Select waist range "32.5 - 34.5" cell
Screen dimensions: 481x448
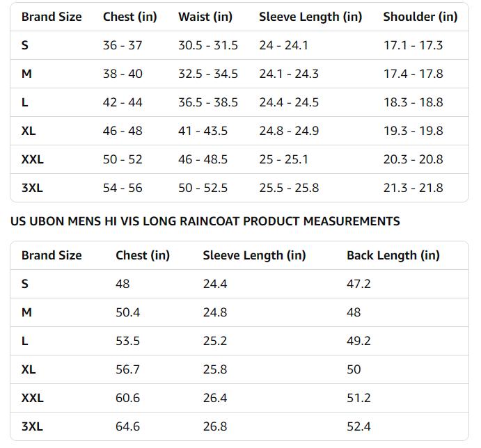pyautogui.click(x=207, y=74)
